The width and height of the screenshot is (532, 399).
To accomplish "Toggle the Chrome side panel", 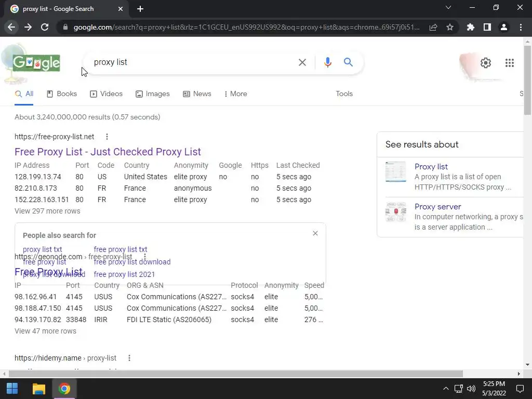I will point(487,27).
